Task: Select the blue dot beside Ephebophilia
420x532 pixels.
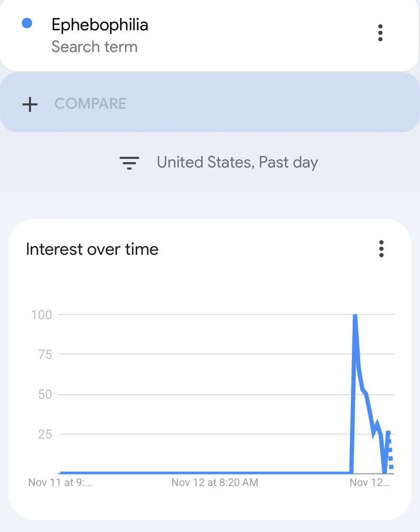Action: tap(27, 23)
